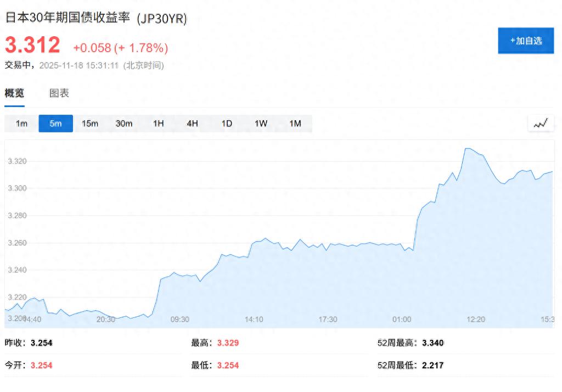The height and width of the screenshot is (392, 562).
Task: Click the 最高 3.329 value
Action: click(228, 343)
